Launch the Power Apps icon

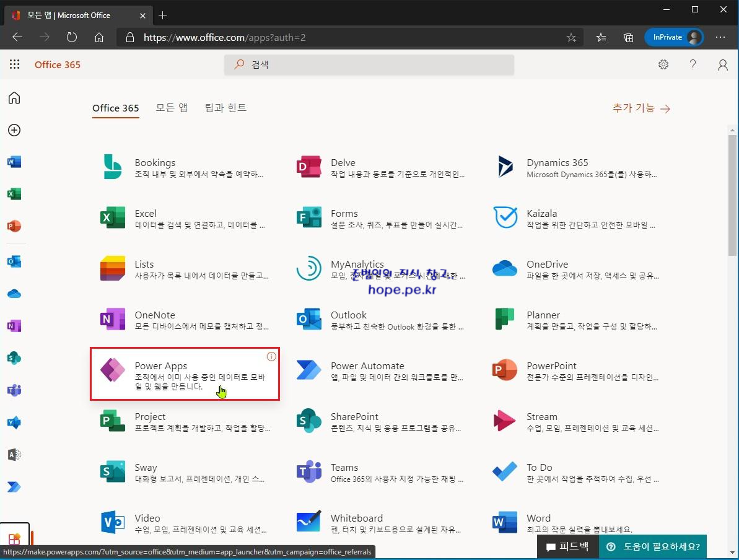(113, 370)
